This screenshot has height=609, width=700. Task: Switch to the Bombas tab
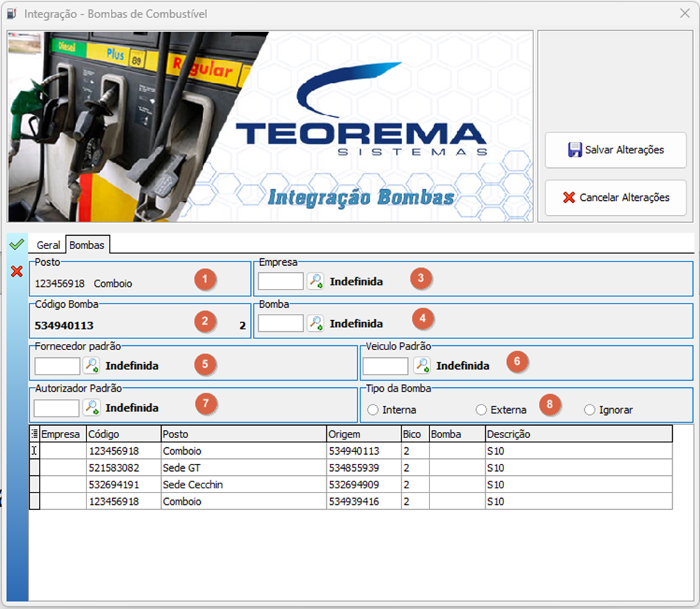pos(87,245)
